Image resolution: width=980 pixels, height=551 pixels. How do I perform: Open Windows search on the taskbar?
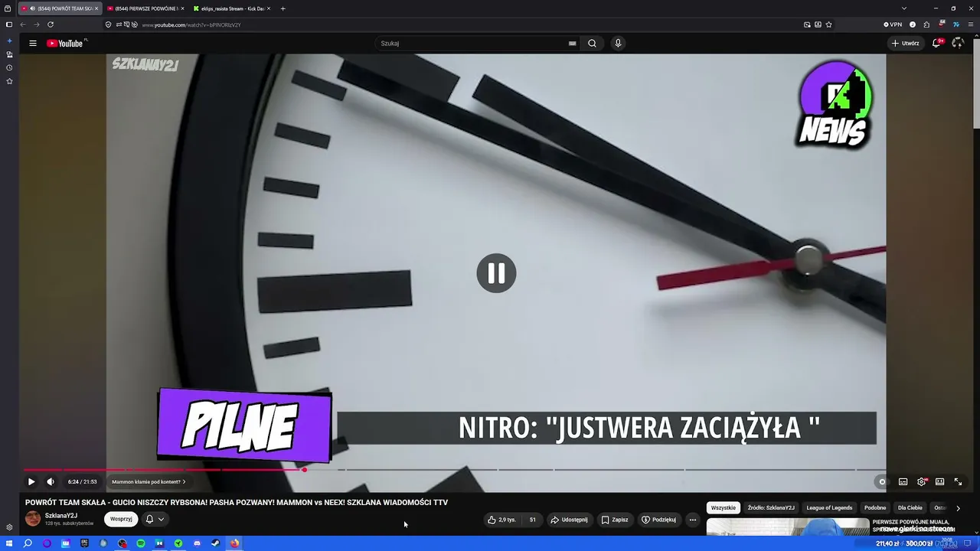tap(28, 543)
